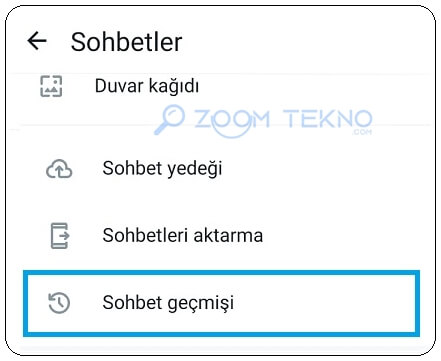Go back using the arrow icon
This screenshot has height=361, width=441.
[x=37, y=41]
